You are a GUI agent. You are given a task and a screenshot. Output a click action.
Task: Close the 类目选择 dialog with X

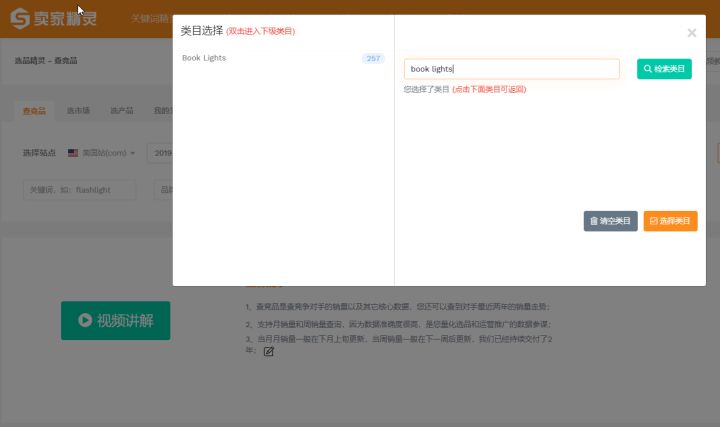(691, 33)
